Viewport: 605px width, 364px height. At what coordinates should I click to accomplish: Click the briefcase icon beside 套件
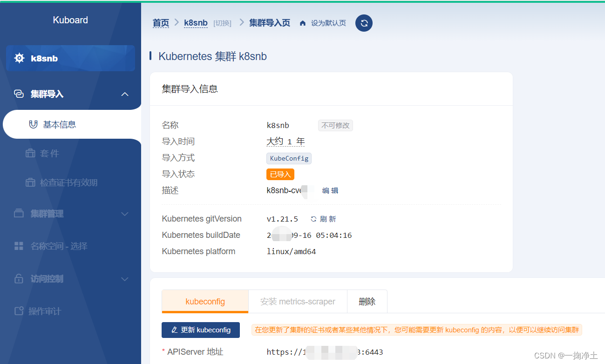point(30,153)
